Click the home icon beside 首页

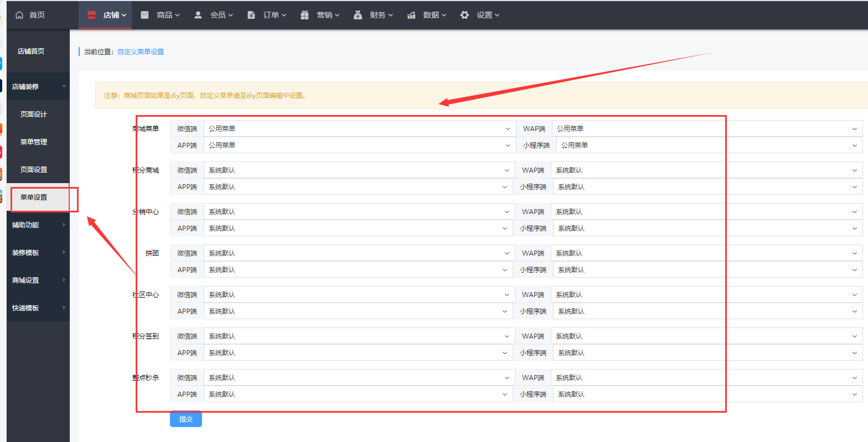[20, 15]
